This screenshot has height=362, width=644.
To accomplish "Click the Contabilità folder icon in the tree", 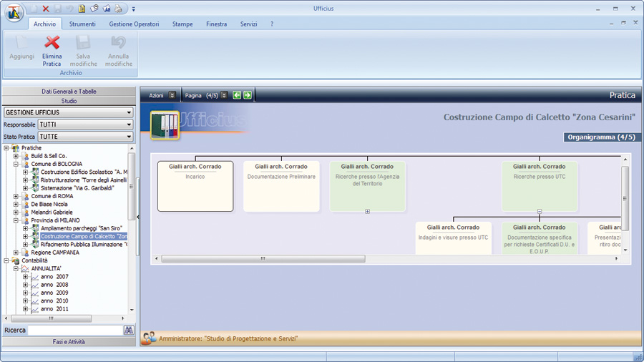I will point(16,260).
